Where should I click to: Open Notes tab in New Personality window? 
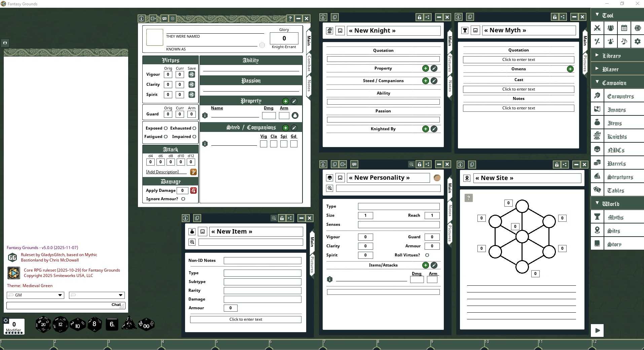[450, 210]
